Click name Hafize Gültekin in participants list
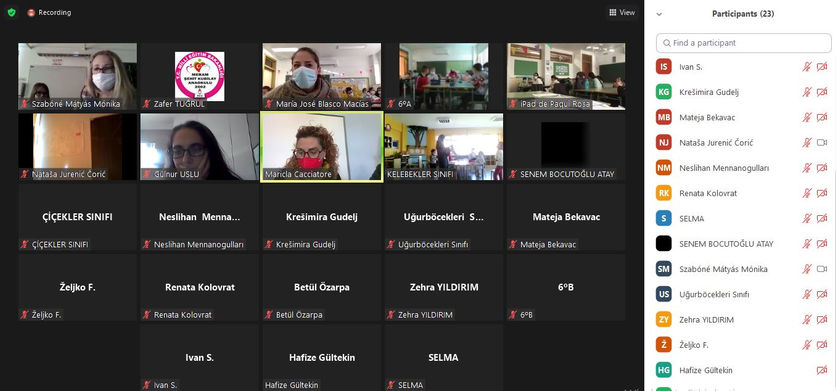836x391 pixels. [x=706, y=370]
